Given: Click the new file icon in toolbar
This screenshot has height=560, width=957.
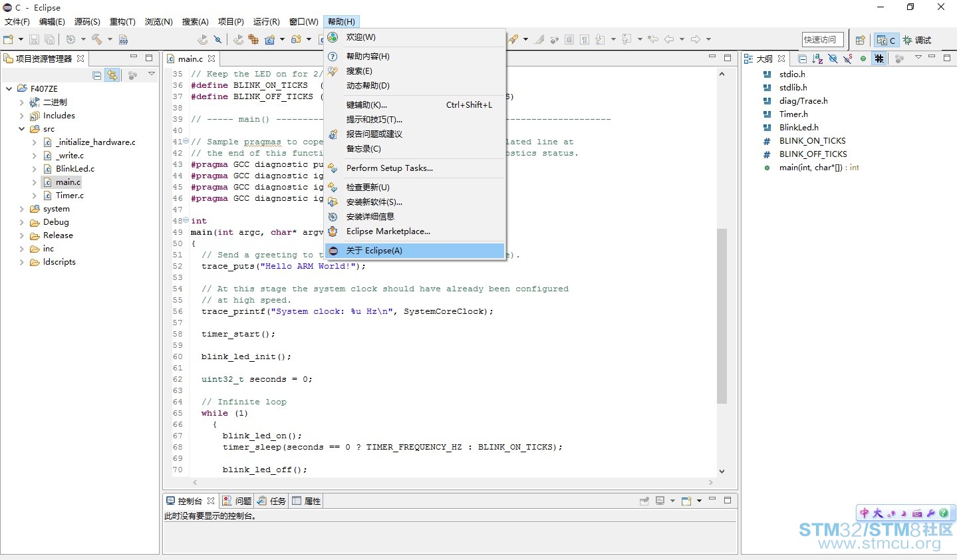Looking at the screenshot, I should 9,40.
